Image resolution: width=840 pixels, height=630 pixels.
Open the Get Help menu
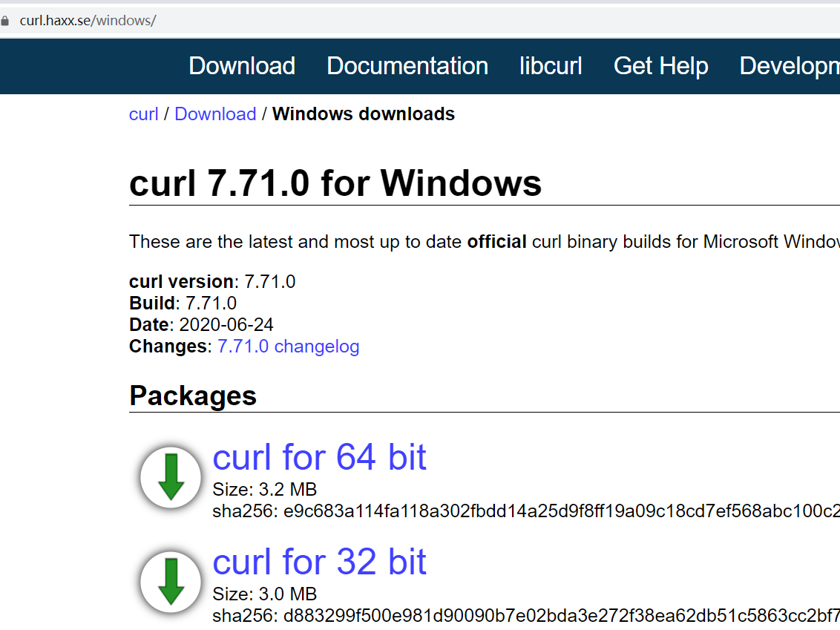click(660, 66)
